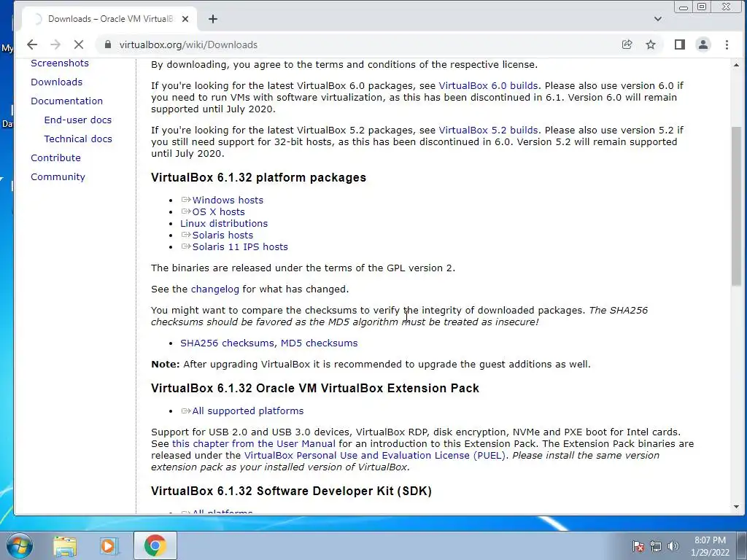Open Screenshots in the sidebar

click(60, 63)
